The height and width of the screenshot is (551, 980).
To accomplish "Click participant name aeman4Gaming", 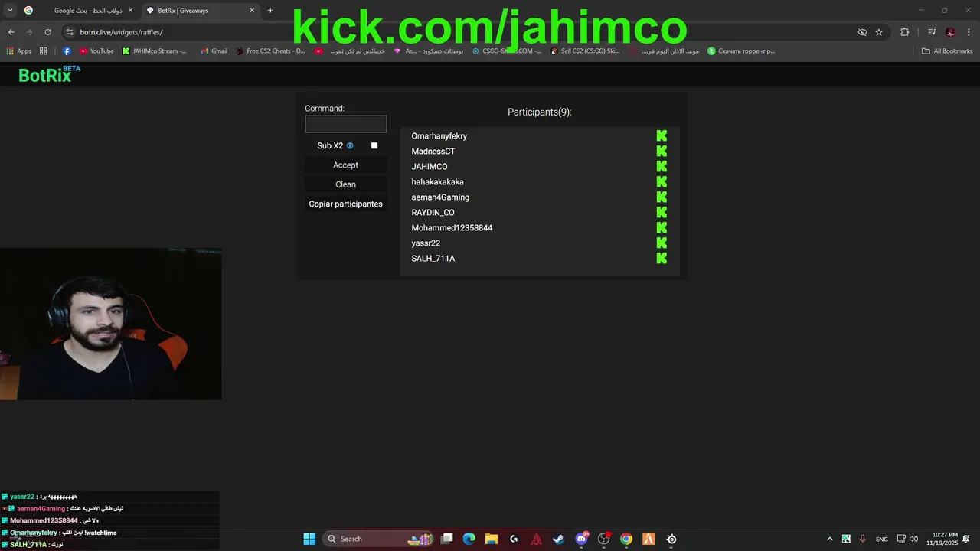I will coord(440,197).
